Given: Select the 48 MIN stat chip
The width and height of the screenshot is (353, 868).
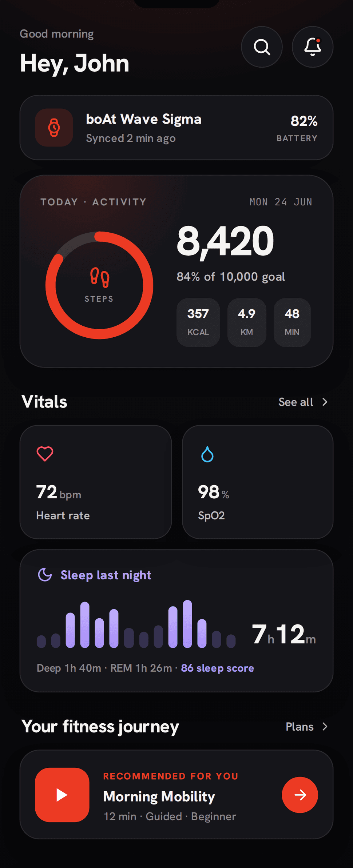Looking at the screenshot, I should pos(292,322).
